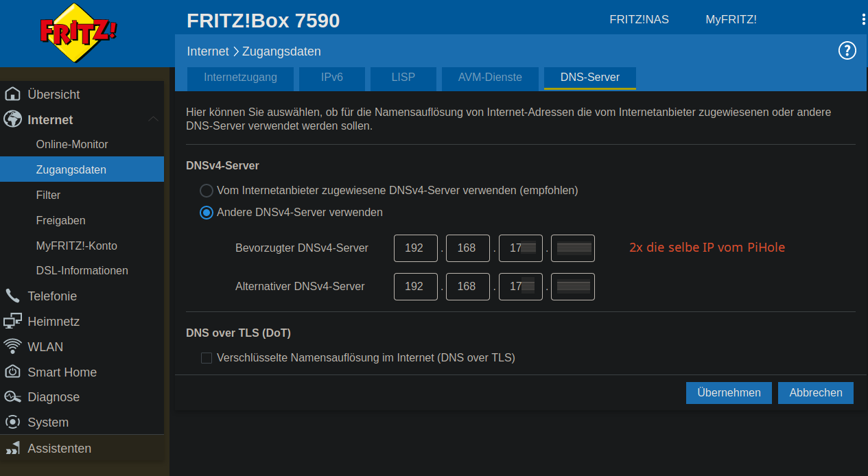Select the DNS-Server tab
Image resolution: width=868 pixels, height=476 pixels.
(x=590, y=78)
